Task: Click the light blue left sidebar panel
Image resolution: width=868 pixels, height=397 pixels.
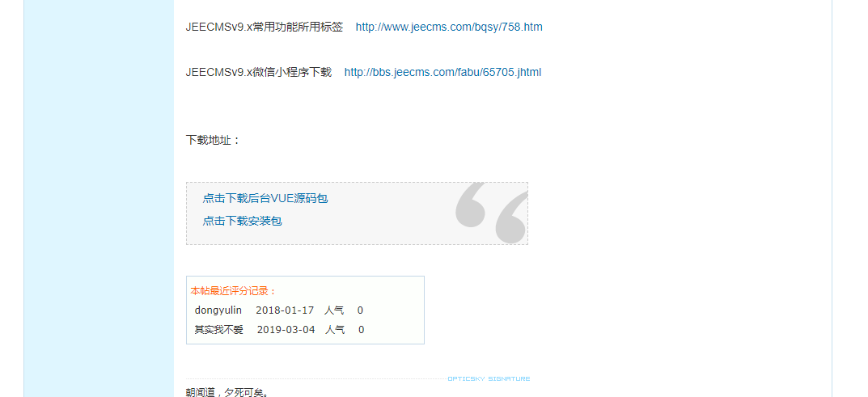Action: pos(99,199)
